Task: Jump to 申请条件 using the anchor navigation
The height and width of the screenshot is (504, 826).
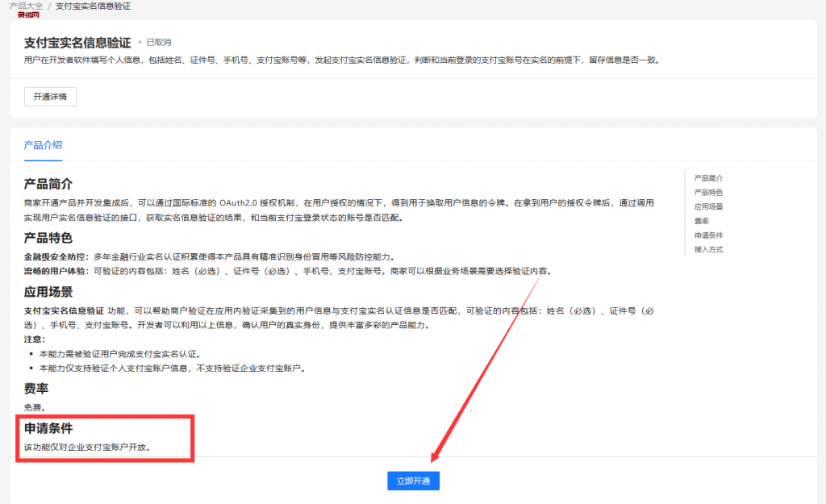Action: [708, 235]
